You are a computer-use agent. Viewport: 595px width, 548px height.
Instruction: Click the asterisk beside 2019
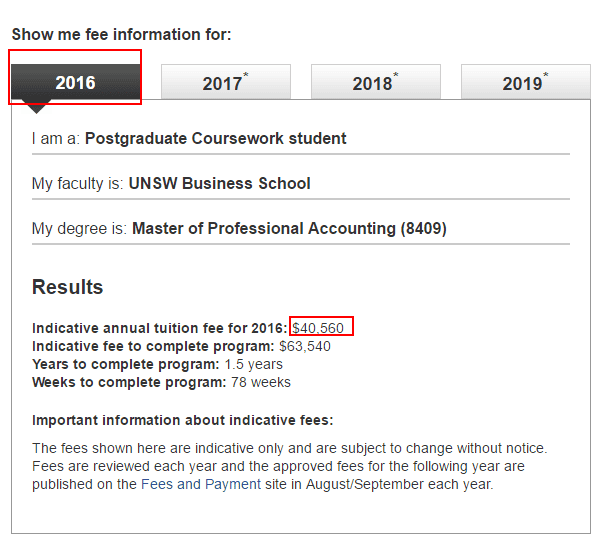tap(546, 74)
